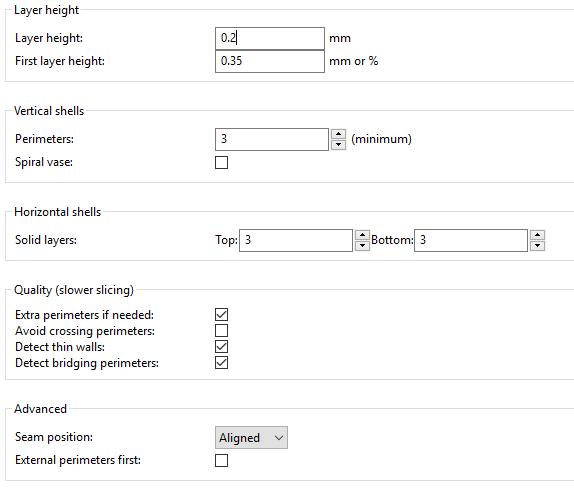
Task: Uncheck Detect bridging perimeters
Action: click(221, 363)
